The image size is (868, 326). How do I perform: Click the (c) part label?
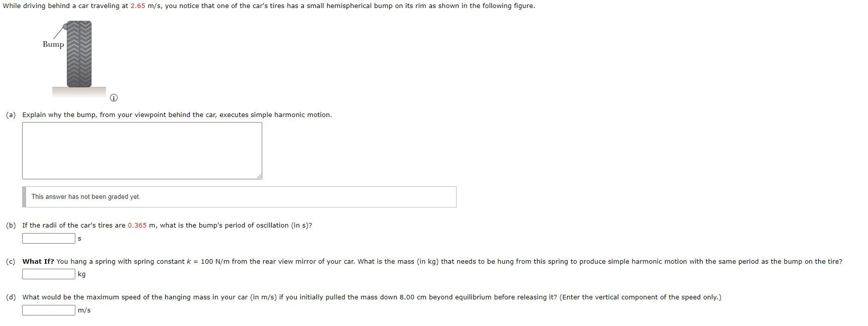[11, 262]
